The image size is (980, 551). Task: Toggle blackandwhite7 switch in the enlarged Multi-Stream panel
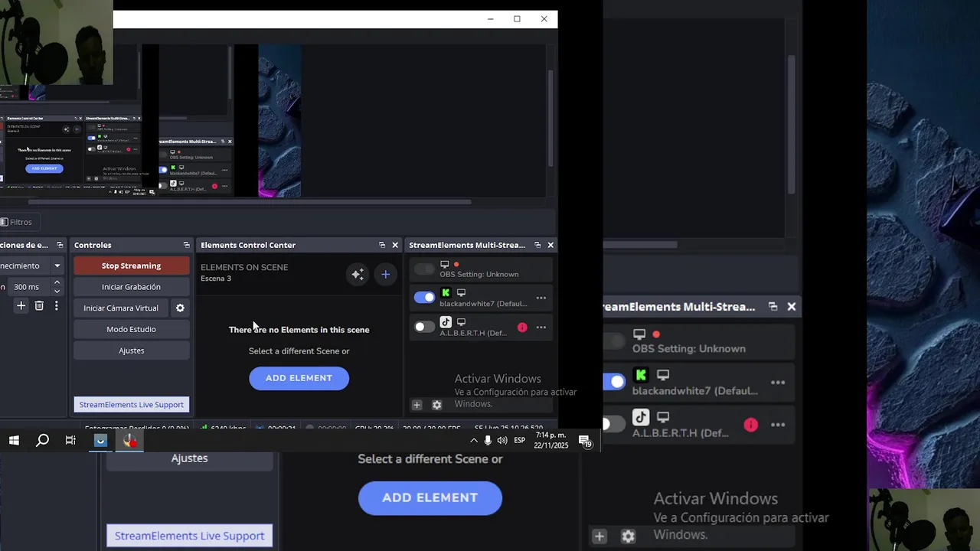(x=613, y=381)
